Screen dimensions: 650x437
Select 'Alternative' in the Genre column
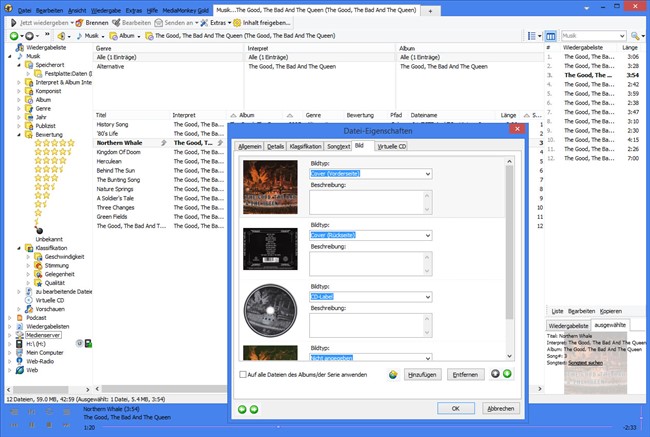[x=110, y=67]
